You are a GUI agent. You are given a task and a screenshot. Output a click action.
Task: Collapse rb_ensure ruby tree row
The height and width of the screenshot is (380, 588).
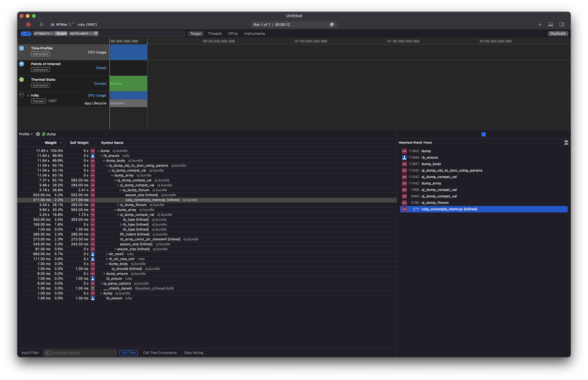coord(101,156)
